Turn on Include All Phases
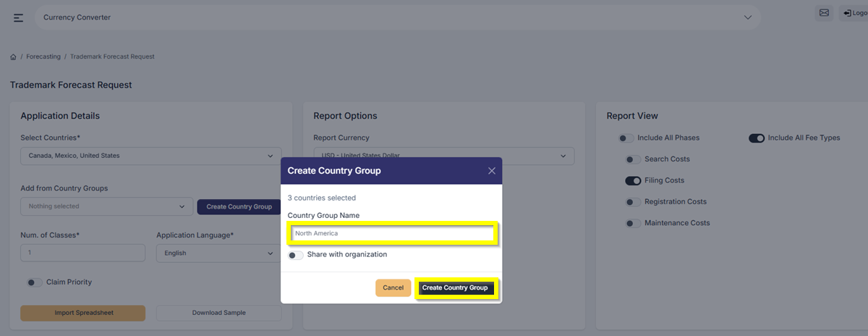 (626, 138)
